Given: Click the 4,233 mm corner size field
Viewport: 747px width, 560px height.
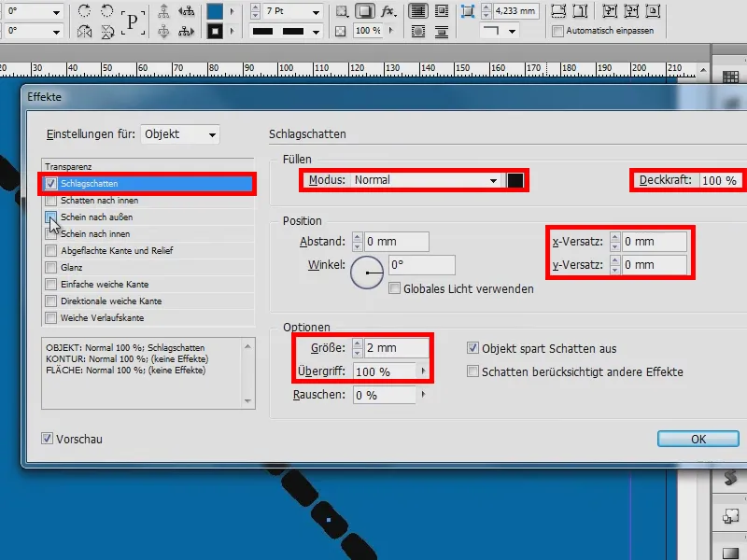Looking at the screenshot, I should tap(516, 11).
